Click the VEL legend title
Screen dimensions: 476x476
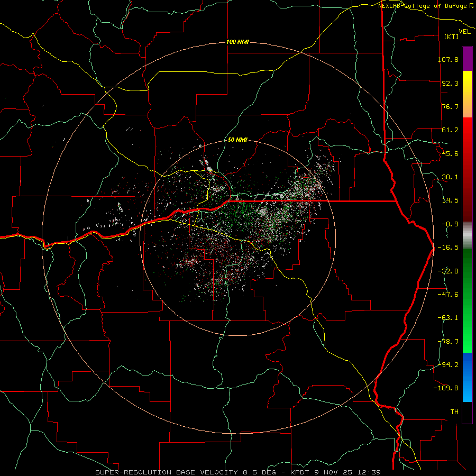coord(464,32)
